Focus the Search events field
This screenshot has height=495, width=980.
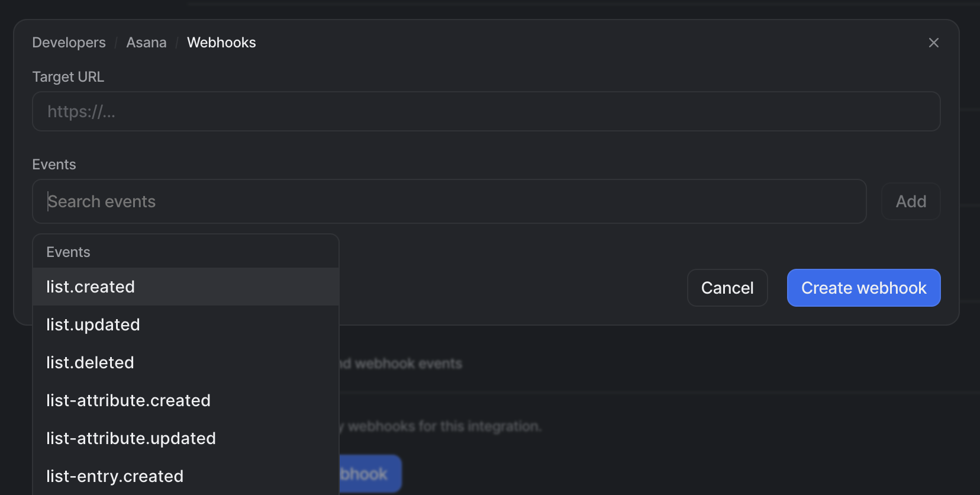[x=450, y=201]
